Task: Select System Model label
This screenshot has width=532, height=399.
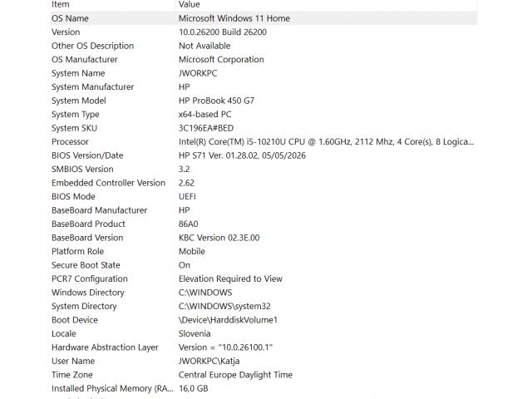Action: 79,101
